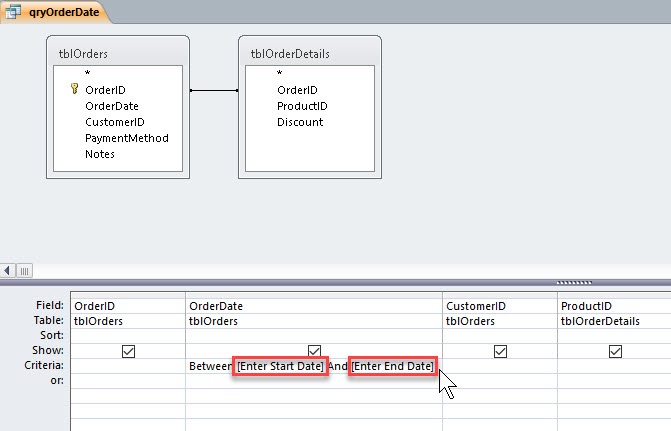
Task: Select OrderID field in tblOrderDetails list
Action: [297, 90]
